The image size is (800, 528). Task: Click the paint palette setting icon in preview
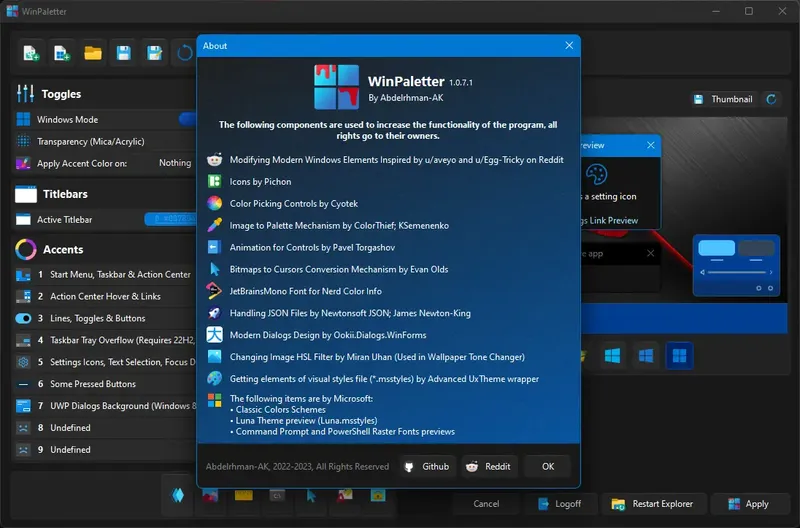[x=596, y=174]
